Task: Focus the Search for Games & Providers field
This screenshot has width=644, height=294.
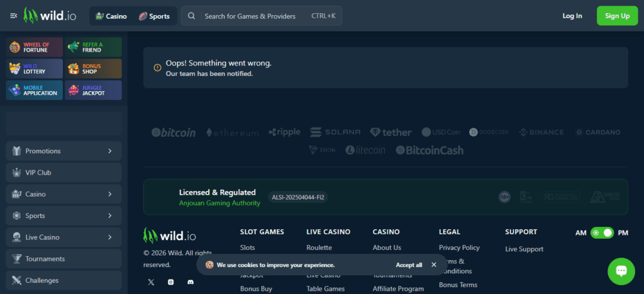Action: tap(261, 16)
